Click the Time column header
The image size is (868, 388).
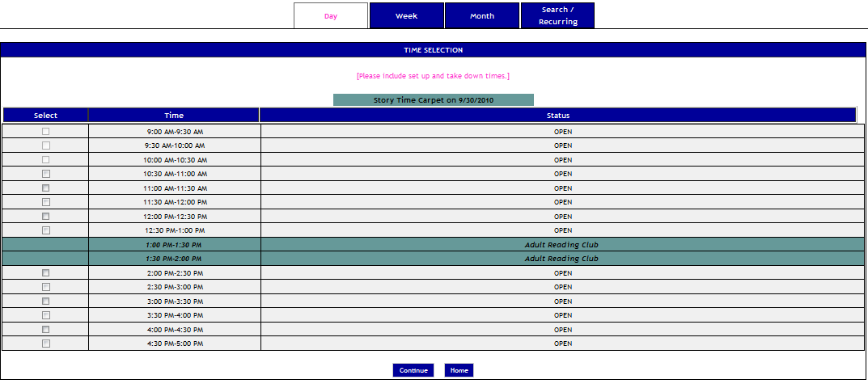coord(174,115)
